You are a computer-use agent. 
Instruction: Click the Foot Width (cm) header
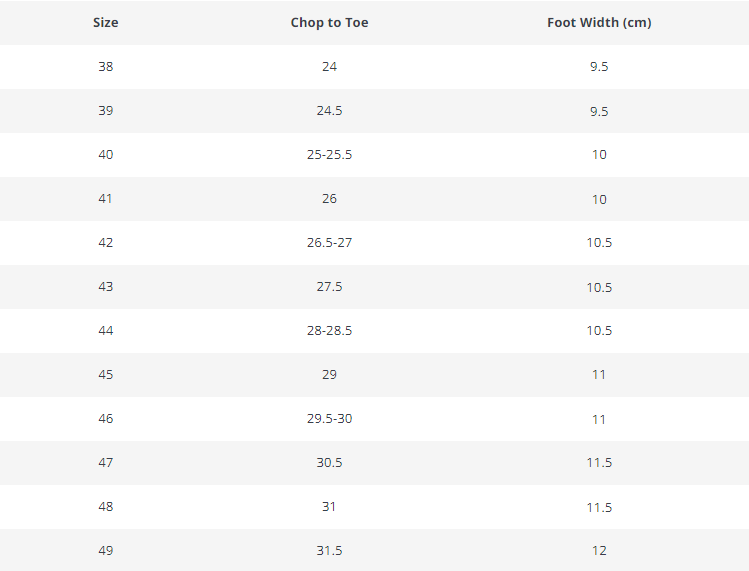tap(599, 22)
